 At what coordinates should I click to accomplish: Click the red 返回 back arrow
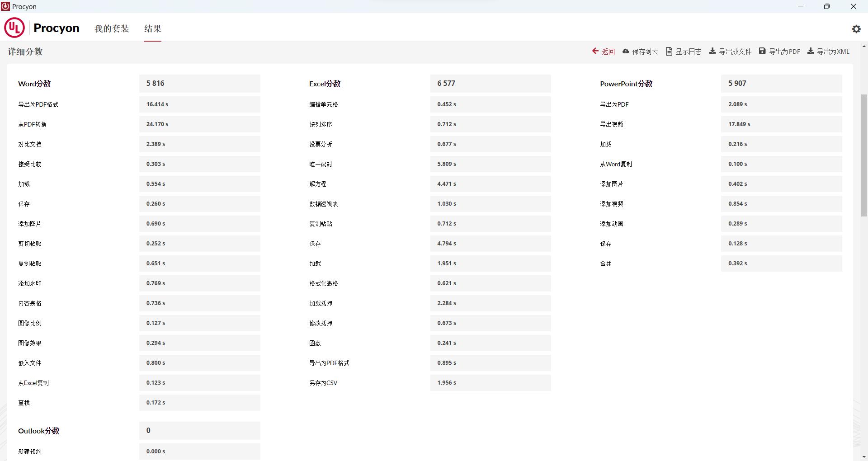603,52
